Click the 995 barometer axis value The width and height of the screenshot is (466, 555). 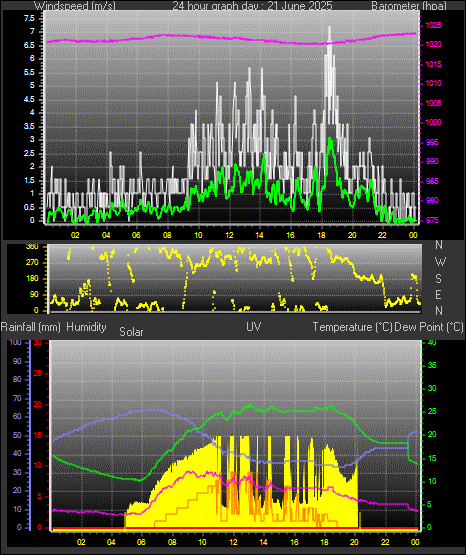[432, 142]
